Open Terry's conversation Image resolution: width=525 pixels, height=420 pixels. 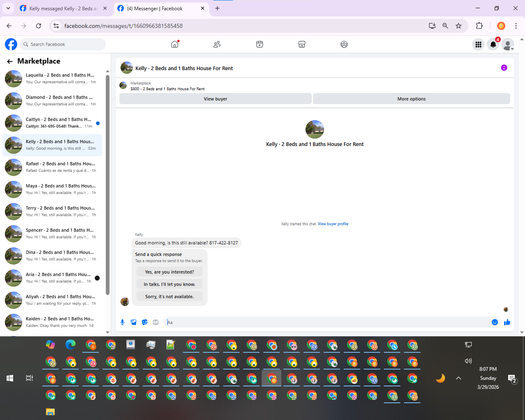click(x=52, y=211)
